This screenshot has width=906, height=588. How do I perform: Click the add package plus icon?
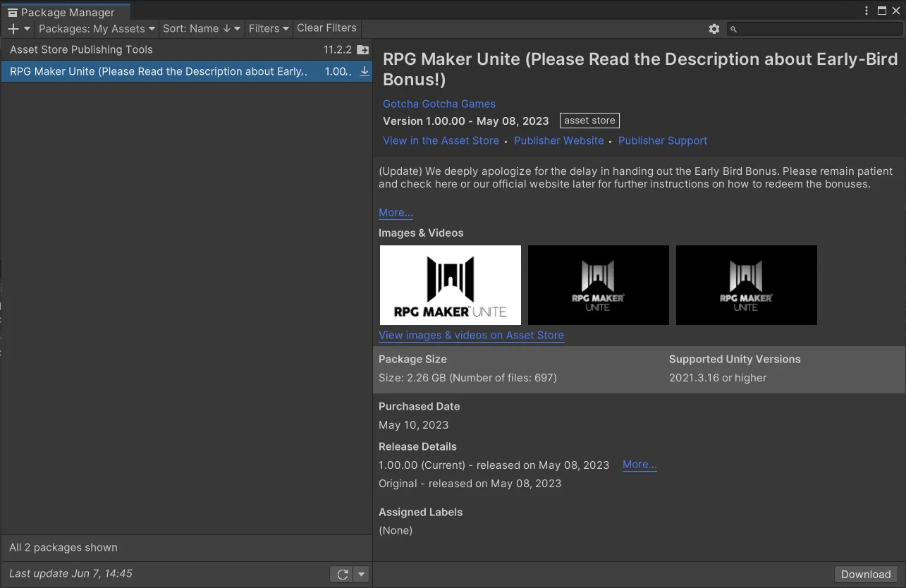point(13,29)
